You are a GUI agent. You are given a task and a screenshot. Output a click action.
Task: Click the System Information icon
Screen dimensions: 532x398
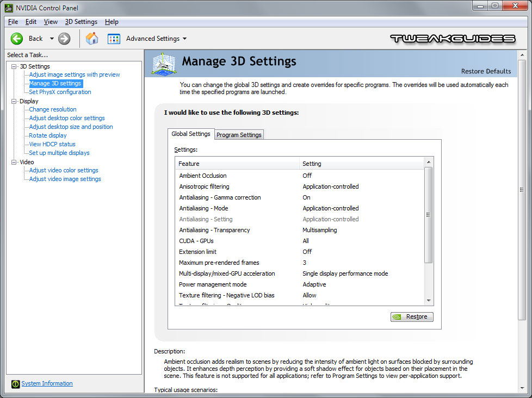coord(15,384)
